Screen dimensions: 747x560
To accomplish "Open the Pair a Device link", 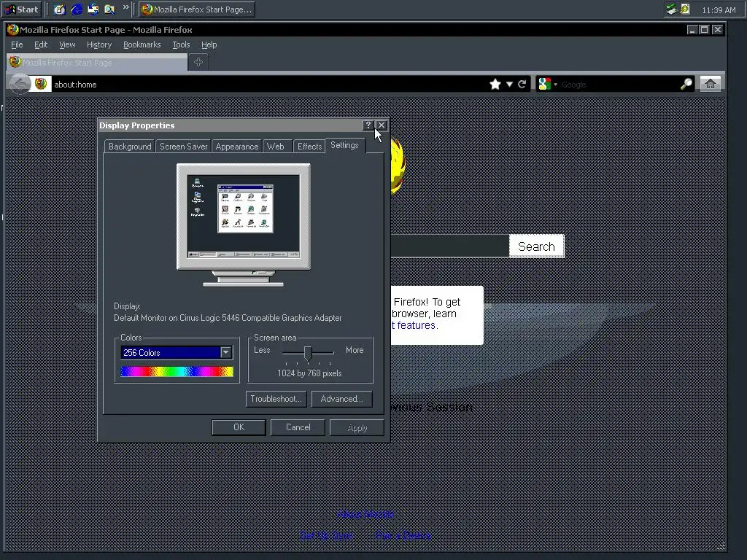I will (x=403, y=535).
